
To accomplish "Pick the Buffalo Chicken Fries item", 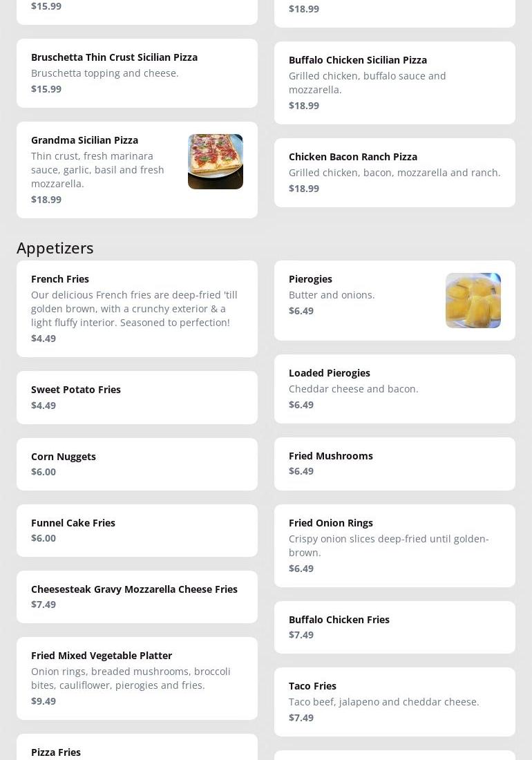I will 395,627.
